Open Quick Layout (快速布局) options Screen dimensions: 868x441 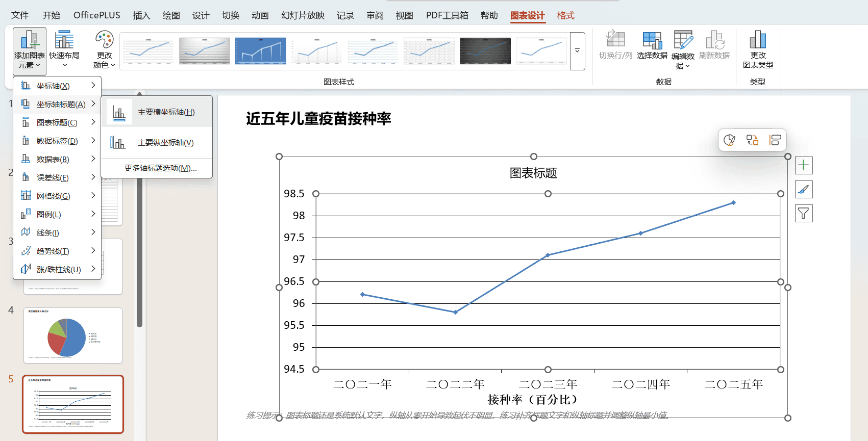click(64, 50)
